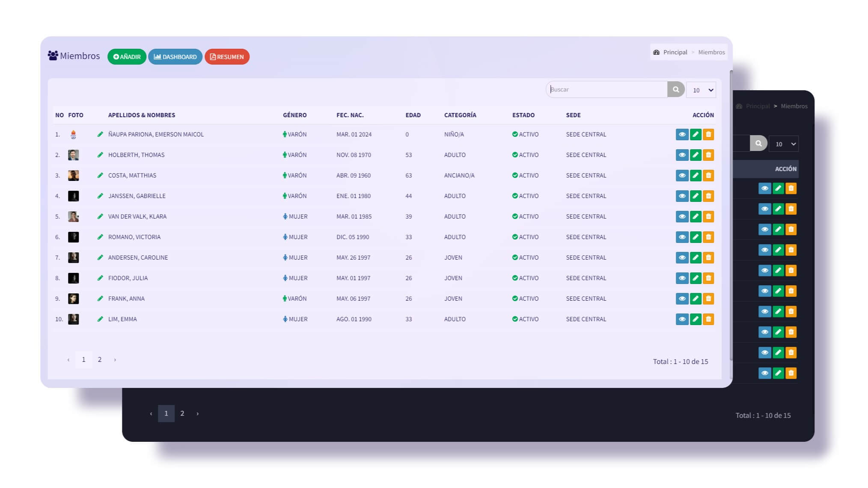The width and height of the screenshot is (868, 488).
Task: Click the blue view icon for Holberth, Thomas
Action: (x=682, y=155)
